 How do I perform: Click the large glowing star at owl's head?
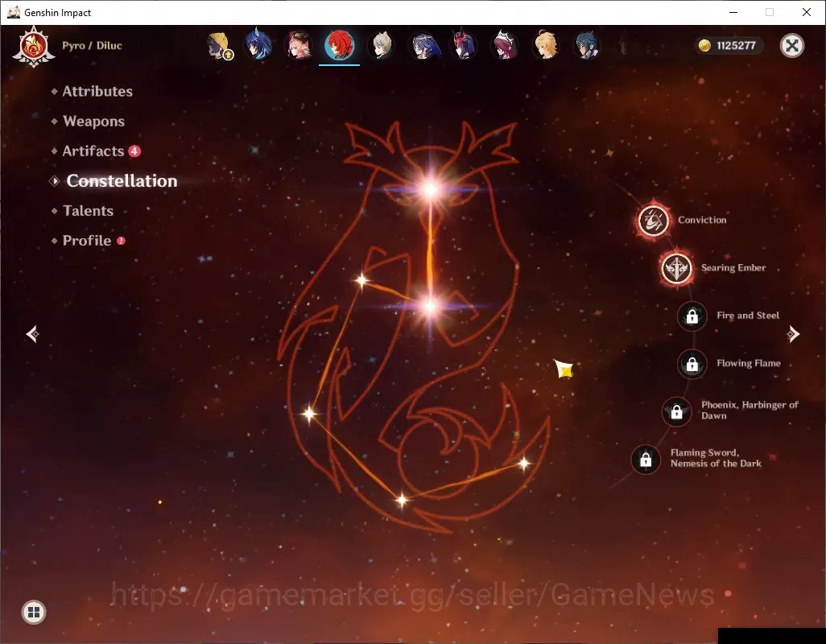431,189
